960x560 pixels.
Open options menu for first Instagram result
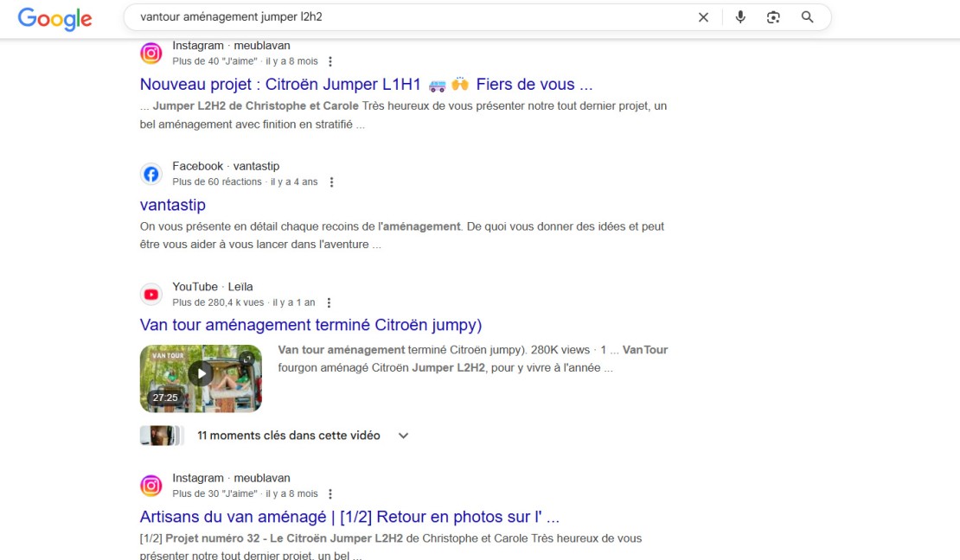[330, 61]
